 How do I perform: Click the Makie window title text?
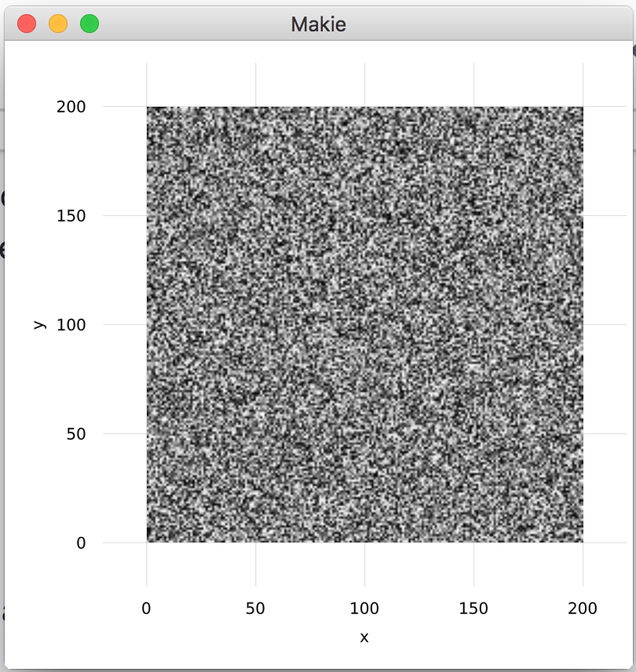pos(319,24)
